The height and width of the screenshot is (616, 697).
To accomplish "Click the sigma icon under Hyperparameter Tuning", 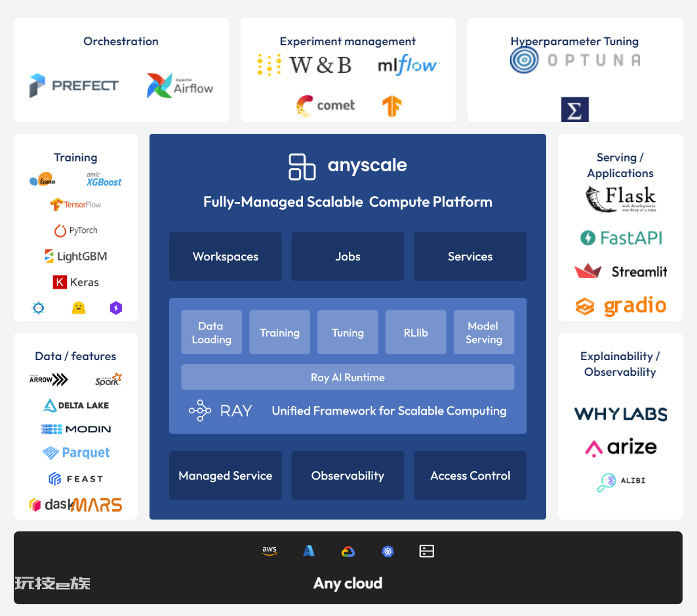I will point(575,110).
